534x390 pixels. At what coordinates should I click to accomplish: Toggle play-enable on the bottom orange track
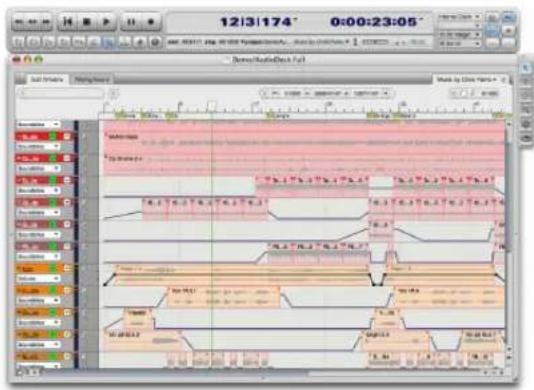pyautogui.click(x=53, y=357)
